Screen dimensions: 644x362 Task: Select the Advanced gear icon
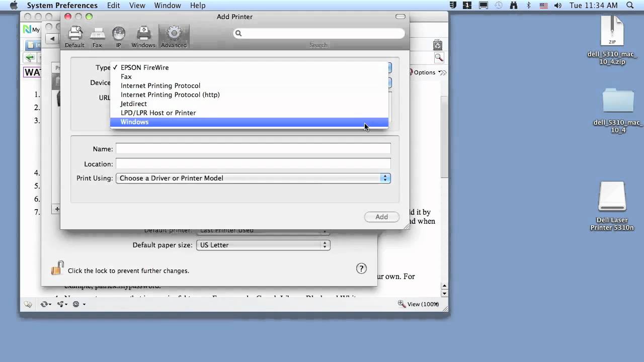coord(174,37)
